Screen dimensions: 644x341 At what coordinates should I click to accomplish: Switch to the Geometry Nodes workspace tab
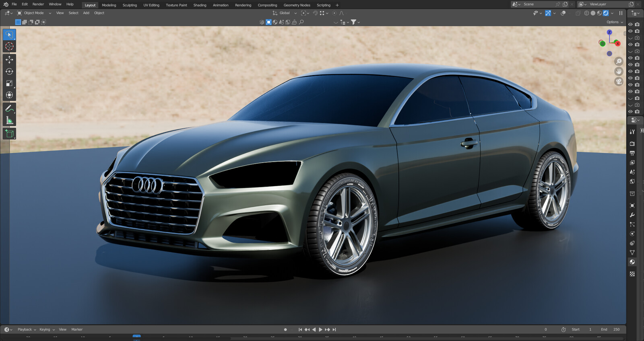pyautogui.click(x=297, y=5)
